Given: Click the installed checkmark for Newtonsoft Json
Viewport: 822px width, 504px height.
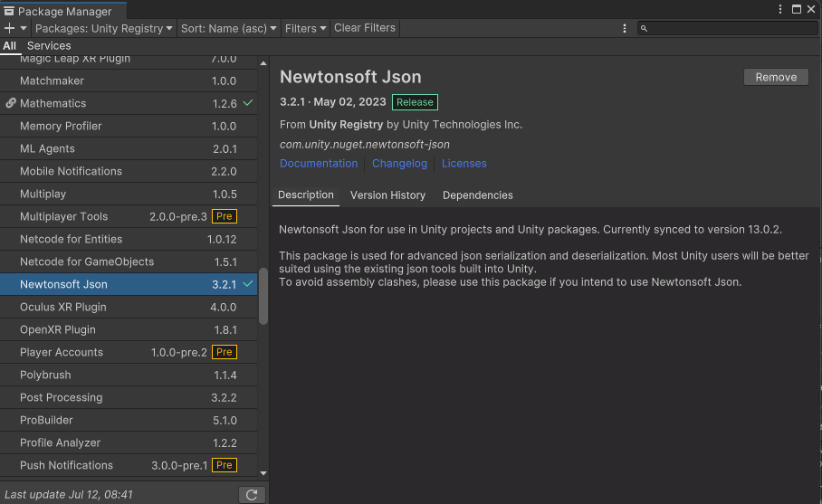Looking at the screenshot, I should coord(248,283).
